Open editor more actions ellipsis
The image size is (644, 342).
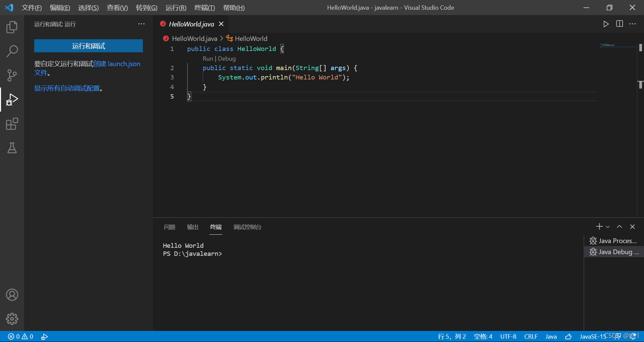pyautogui.click(x=633, y=24)
